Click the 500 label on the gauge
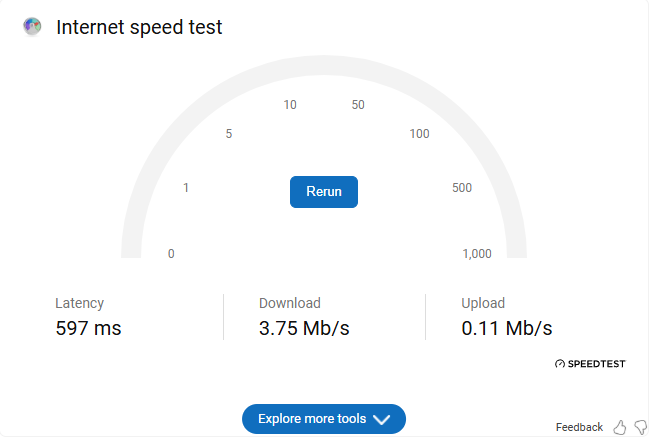This screenshot has width=661, height=445. [x=462, y=188]
